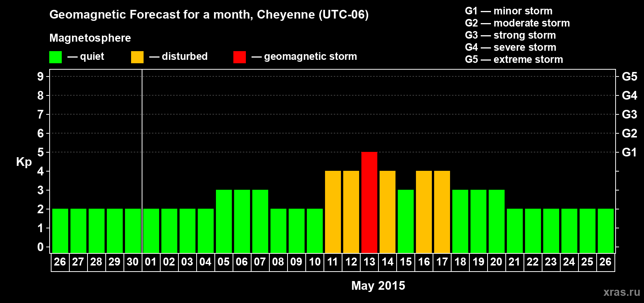Select the orange bar for May 11

(333, 212)
